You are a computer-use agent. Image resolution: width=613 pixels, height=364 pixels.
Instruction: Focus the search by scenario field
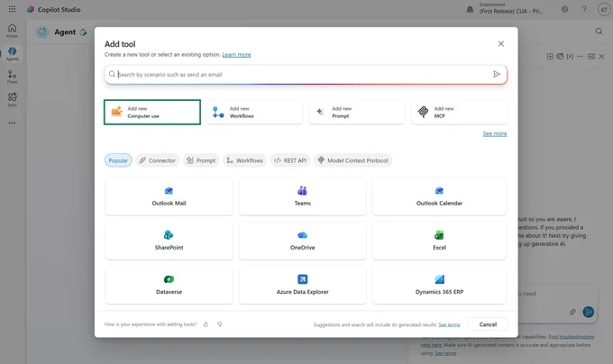[306, 74]
